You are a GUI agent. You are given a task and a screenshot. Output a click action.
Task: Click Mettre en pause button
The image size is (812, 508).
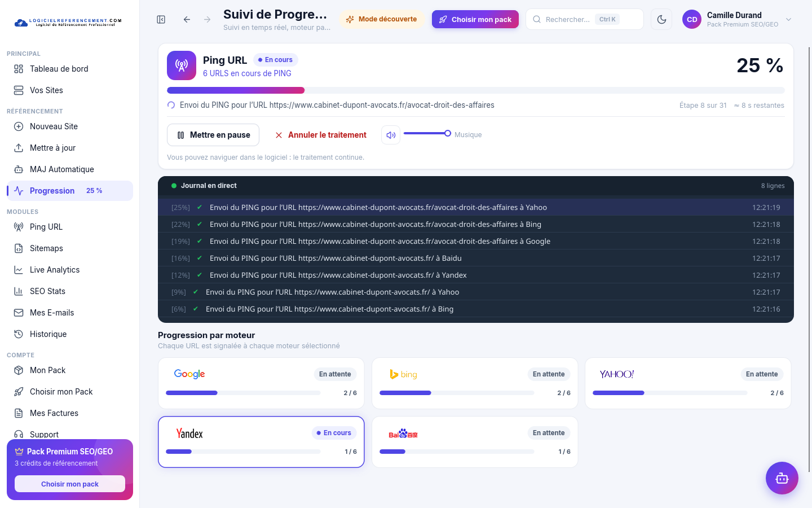(213, 135)
